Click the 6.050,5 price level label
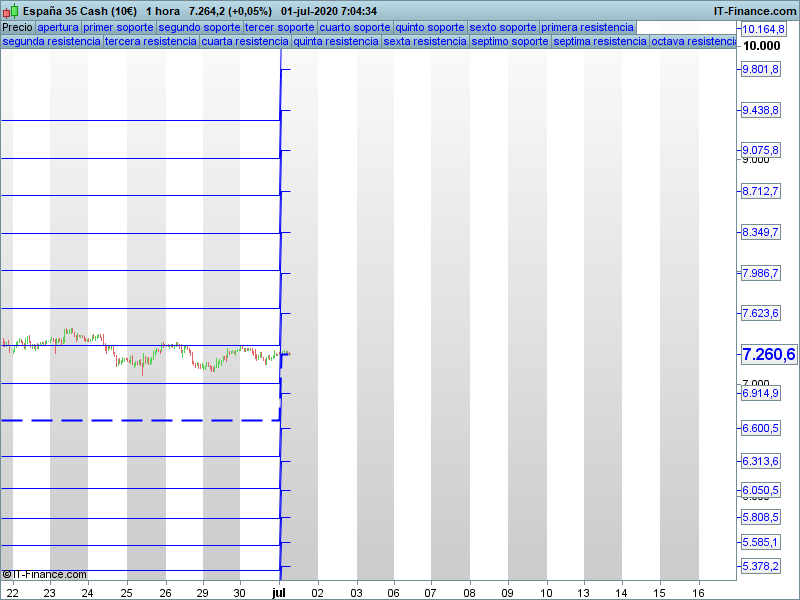The image size is (800, 600). [x=761, y=490]
